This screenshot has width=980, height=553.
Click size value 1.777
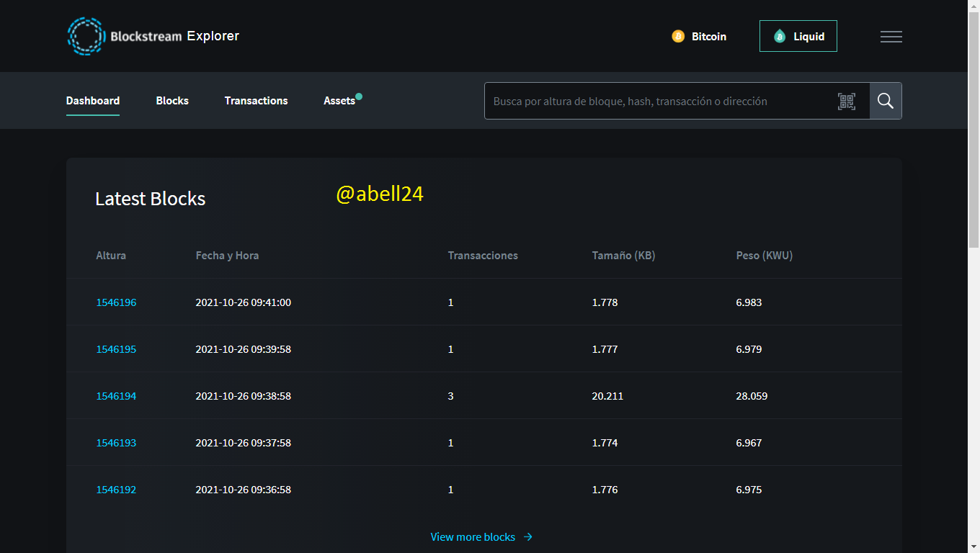[605, 349]
